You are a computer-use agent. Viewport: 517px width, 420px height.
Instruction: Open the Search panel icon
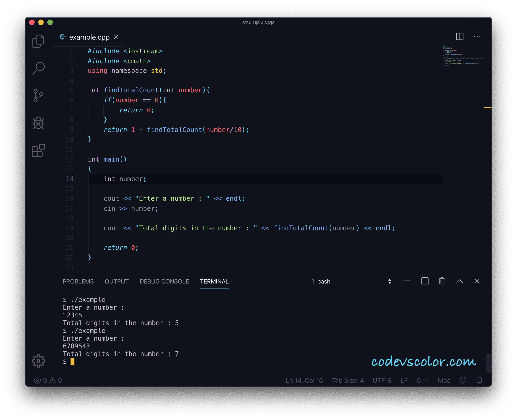point(38,68)
